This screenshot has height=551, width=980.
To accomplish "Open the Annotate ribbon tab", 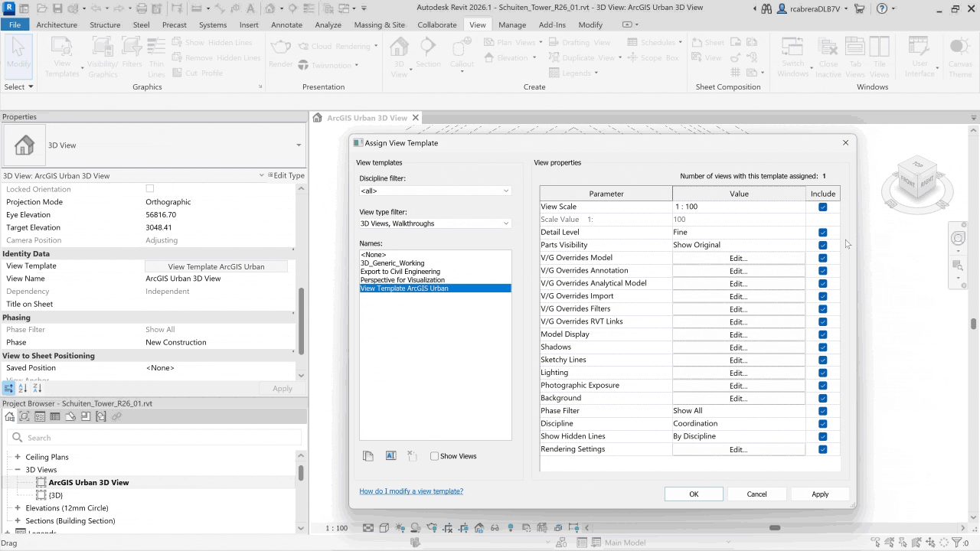I will pyautogui.click(x=287, y=24).
